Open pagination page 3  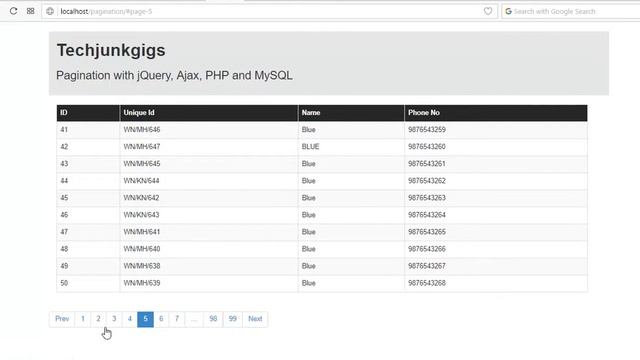(114, 319)
